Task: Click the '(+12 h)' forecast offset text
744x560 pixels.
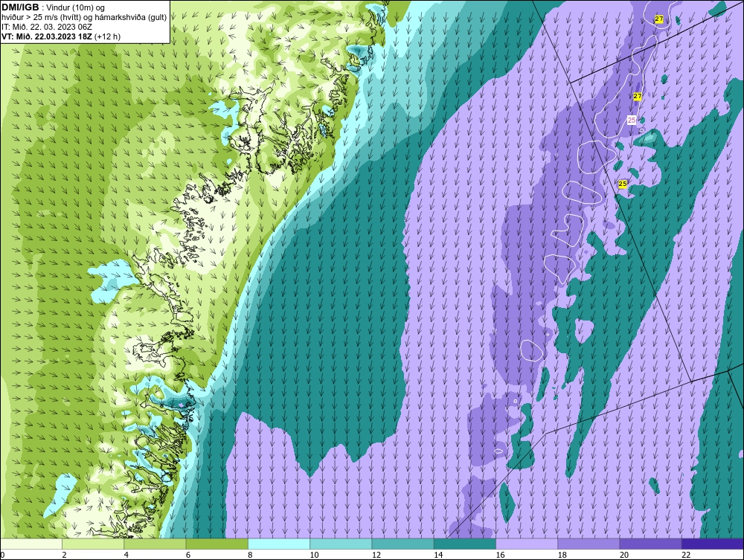Action: (108, 36)
